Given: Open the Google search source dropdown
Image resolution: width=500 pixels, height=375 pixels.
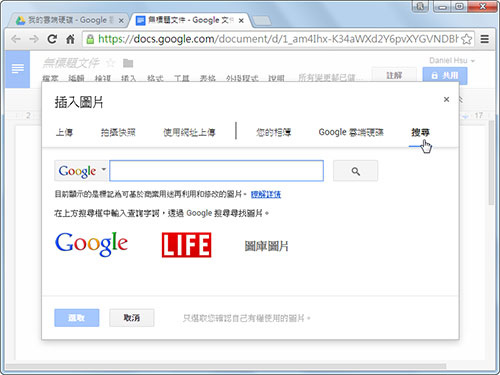Looking at the screenshot, I should (x=81, y=171).
